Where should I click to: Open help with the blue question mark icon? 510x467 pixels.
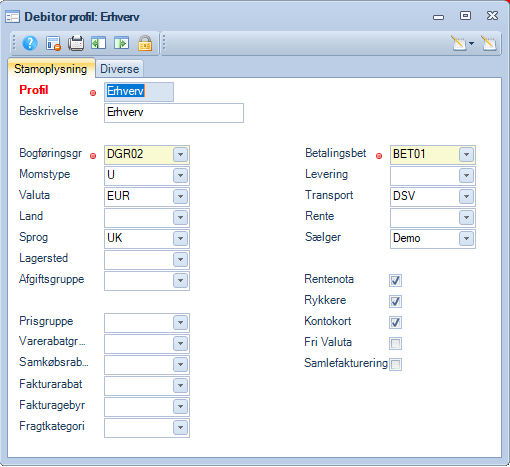coord(30,43)
